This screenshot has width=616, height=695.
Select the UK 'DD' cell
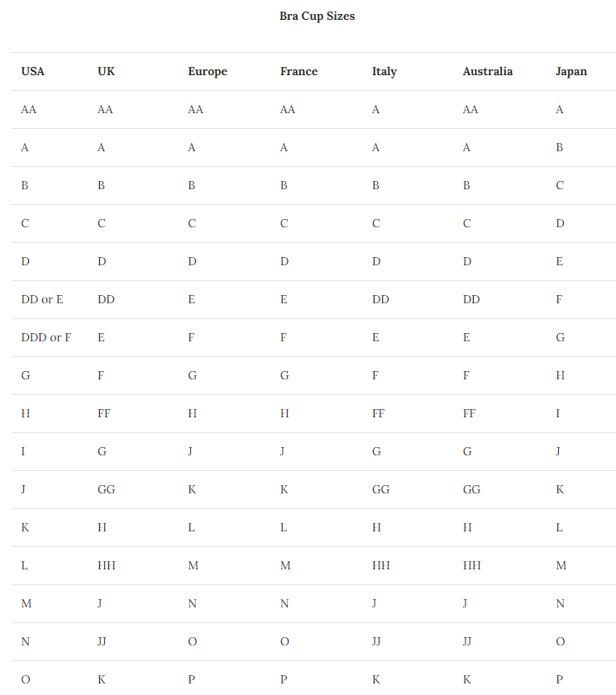tap(106, 300)
